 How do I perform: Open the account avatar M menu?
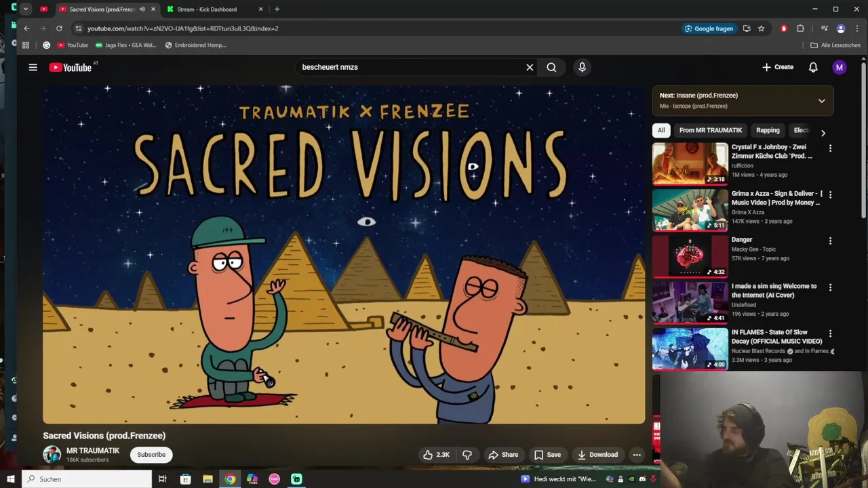(x=840, y=67)
